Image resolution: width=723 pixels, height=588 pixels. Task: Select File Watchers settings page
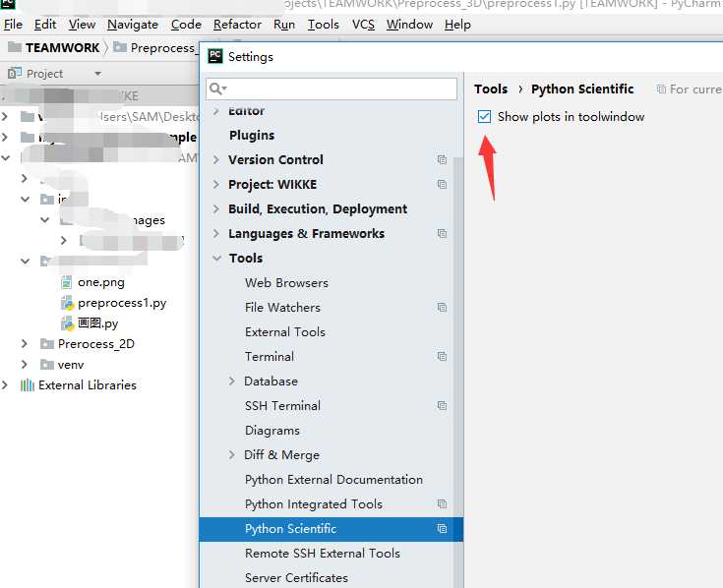pos(282,308)
